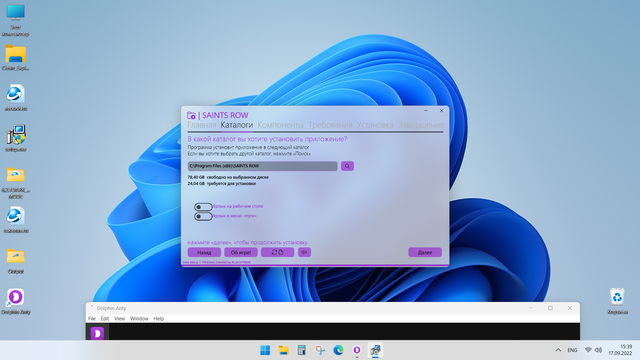Launch Calculator from the taskbar
The width and height of the screenshot is (640, 360).
tap(302, 350)
